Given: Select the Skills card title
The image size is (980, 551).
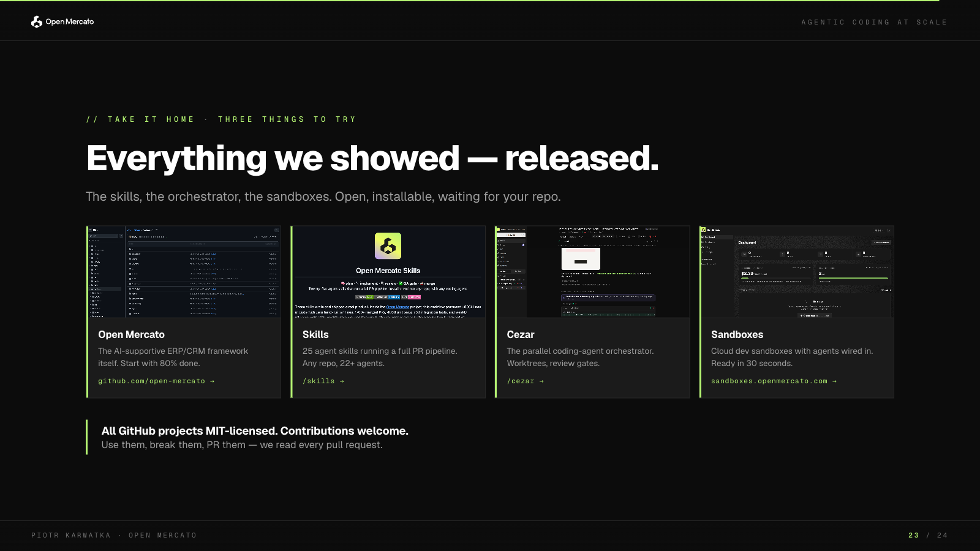Looking at the screenshot, I should pos(315,334).
